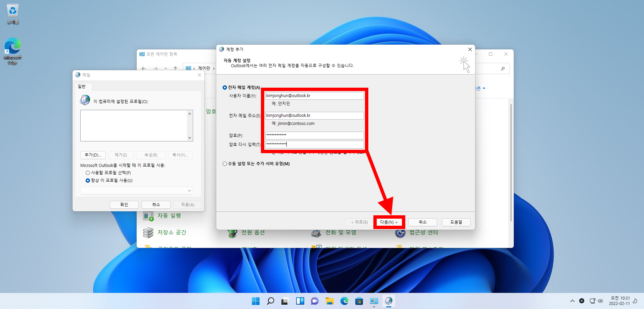Click the Control Panel address bar icon
The height and width of the screenshot is (309, 644).
(188, 68)
